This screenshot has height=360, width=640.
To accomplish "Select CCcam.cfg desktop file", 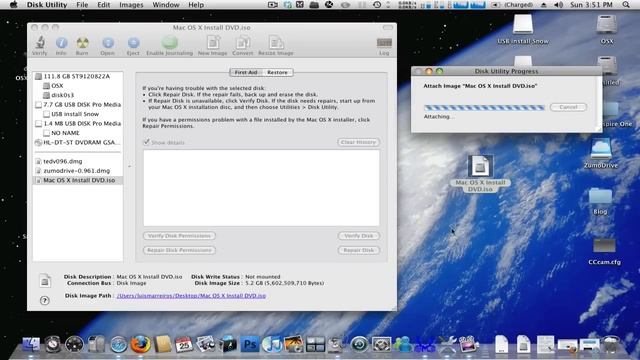I will [x=604, y=251].
